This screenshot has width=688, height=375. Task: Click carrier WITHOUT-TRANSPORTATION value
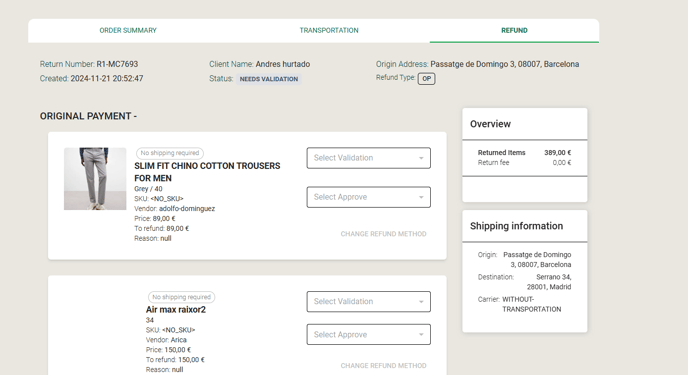[x=531, y=304]
